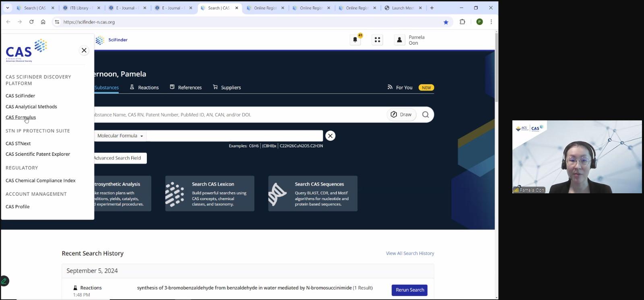Clear the molecular formula field with X
This screenshot has width=644, height=300.
[x=330, y=136]
